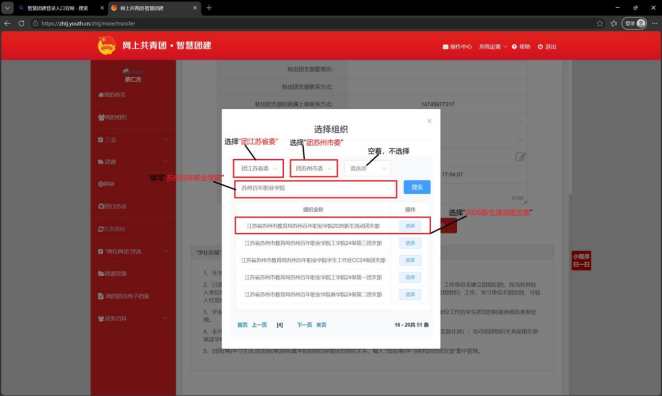
Task: Open the 帮助 help link in the header
Action: pos(521,47)
